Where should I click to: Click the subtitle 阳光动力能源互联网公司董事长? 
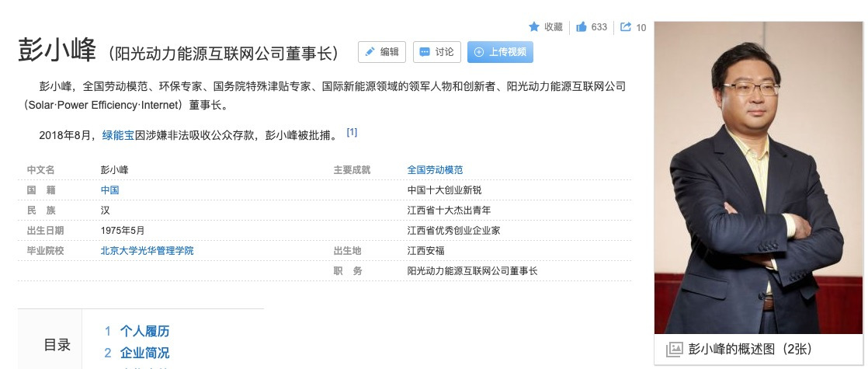pos(223,54)
